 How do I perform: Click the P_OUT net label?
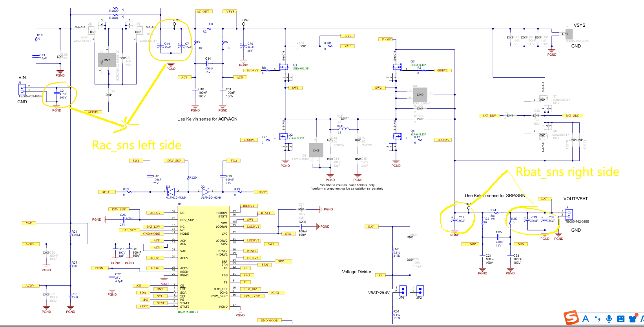pos(387,39)
